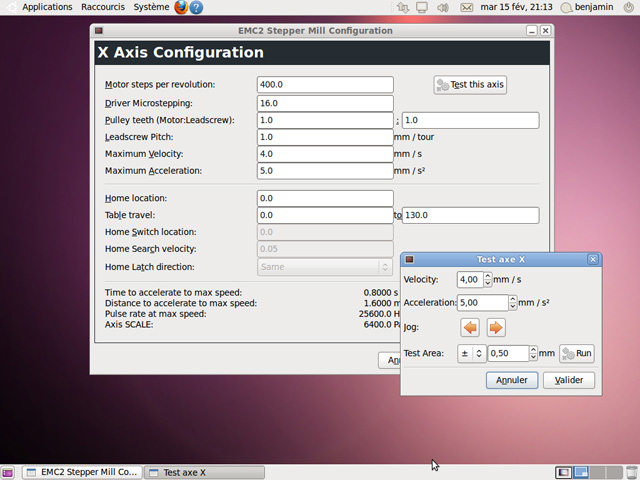Click Valider in Test axe X dialog

click(569, 380)
